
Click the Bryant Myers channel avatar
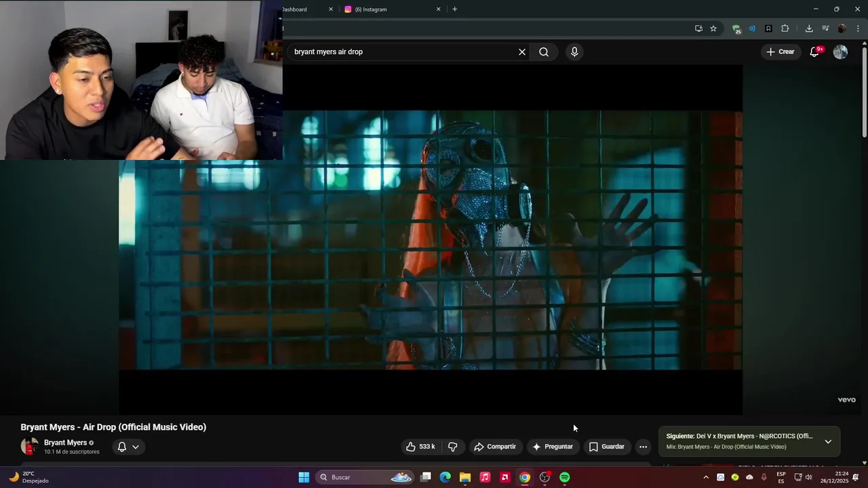29,447
